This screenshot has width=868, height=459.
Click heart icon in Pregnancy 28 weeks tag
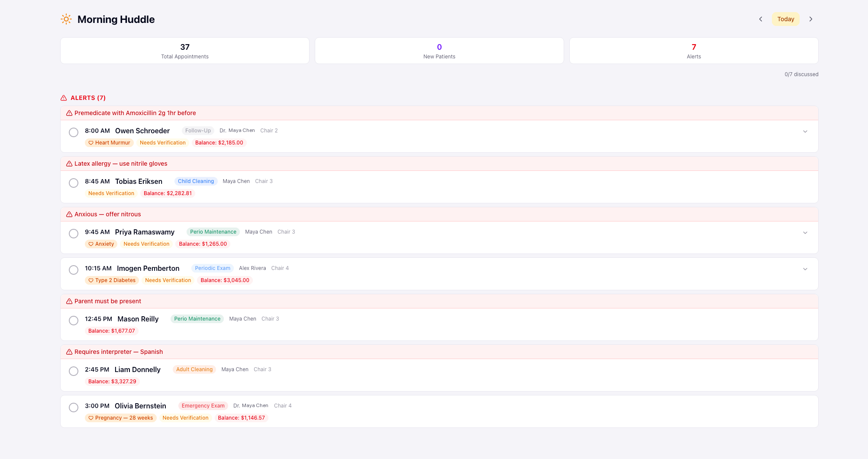click(91, 418)
